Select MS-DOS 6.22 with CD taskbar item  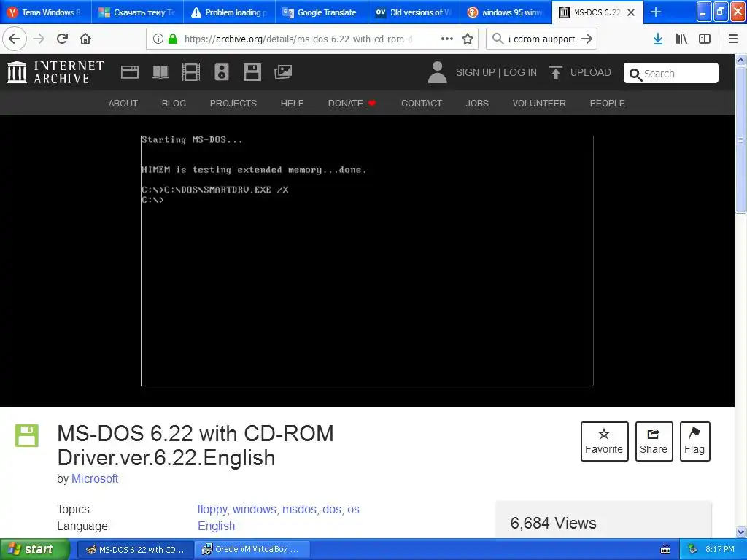point(135,549)
